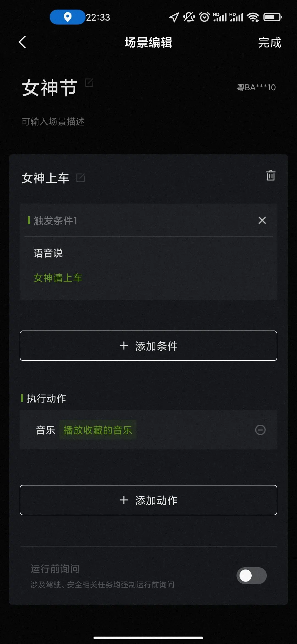
Task: Edit voice phrase 女神请上车
Action: point(58,278)
